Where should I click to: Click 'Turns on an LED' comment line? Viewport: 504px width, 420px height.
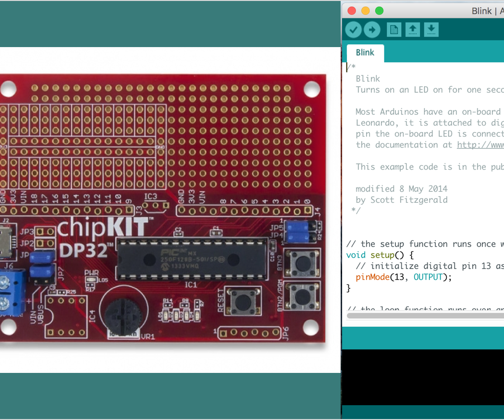tap(430, 90)
